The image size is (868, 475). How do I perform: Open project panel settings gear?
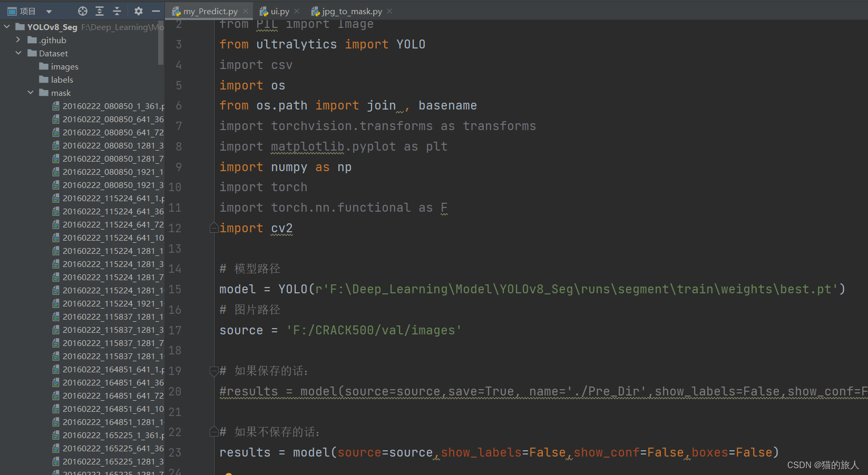(139, 11)
